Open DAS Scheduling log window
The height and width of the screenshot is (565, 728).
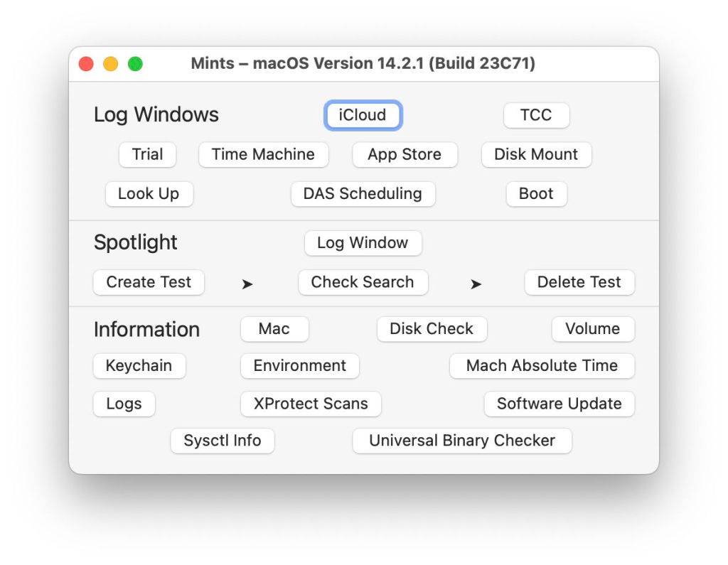click(x=363, y=193)
